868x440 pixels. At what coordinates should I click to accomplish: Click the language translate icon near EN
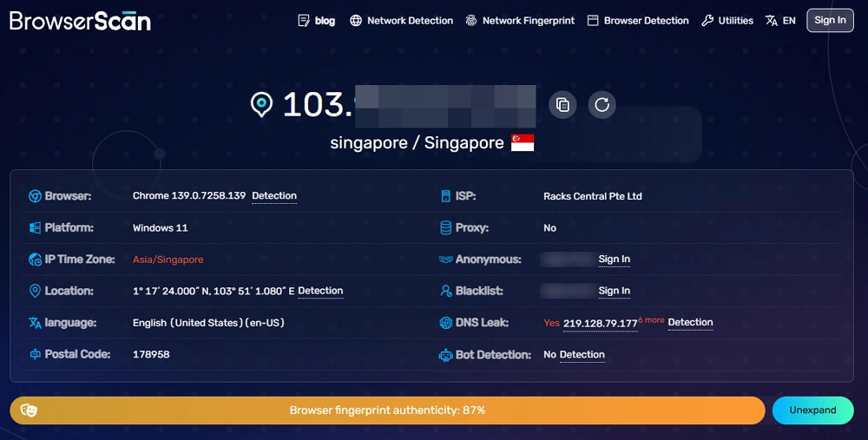point(771,21)
